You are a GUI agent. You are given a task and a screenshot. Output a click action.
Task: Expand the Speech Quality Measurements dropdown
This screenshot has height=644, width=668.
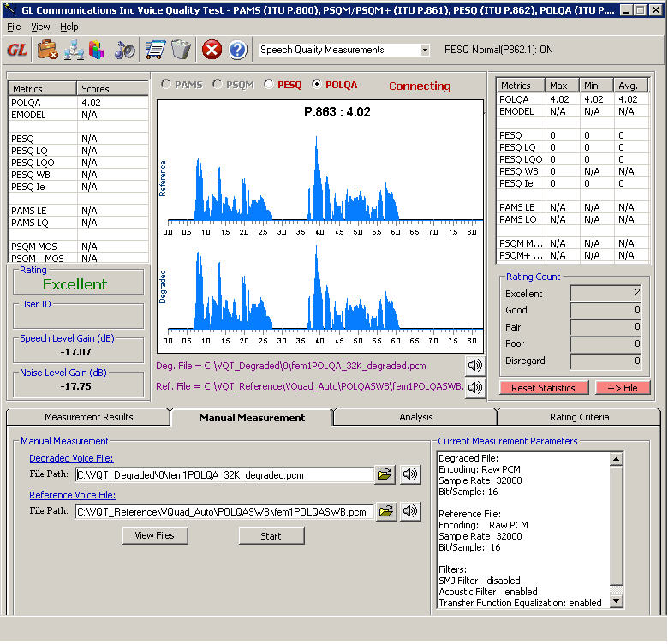point(425,50)
